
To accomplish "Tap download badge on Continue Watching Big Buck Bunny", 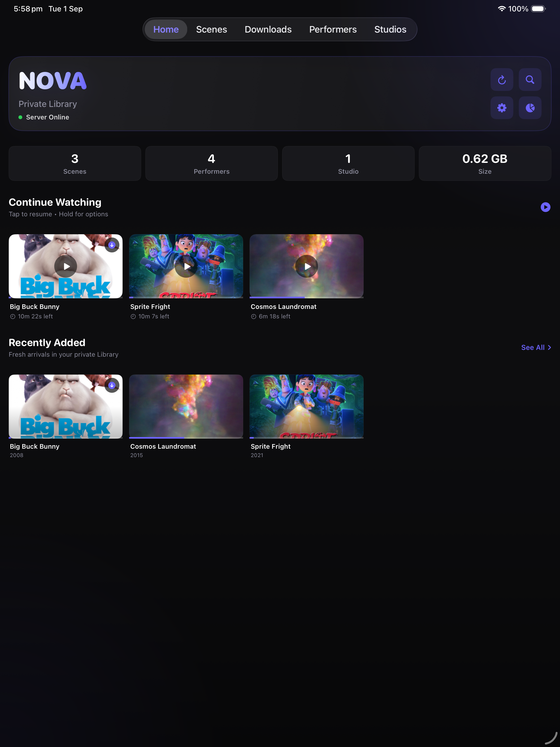I will (112, 245).
